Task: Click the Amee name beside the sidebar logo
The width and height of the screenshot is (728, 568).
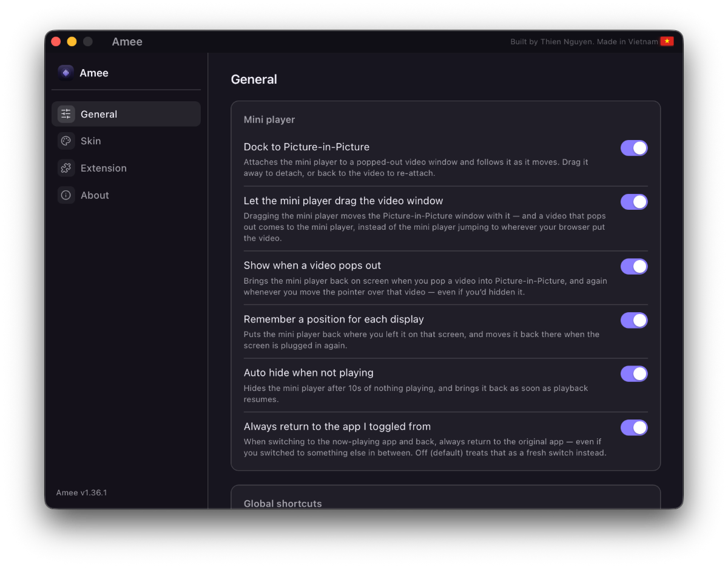Action: pyautogui.click(x=94, y=73)
